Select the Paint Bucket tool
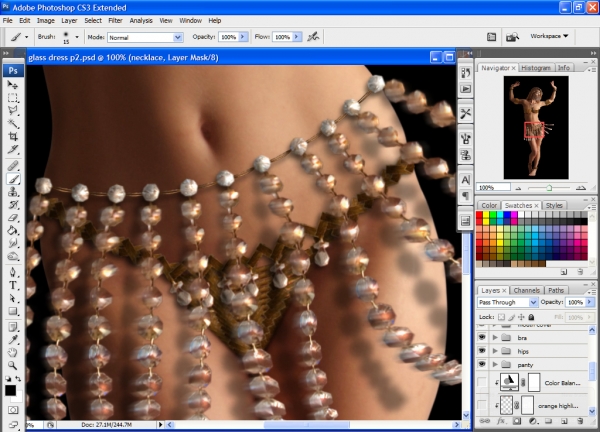The width and height of the screenshot is (600, 432). [13, 230]
